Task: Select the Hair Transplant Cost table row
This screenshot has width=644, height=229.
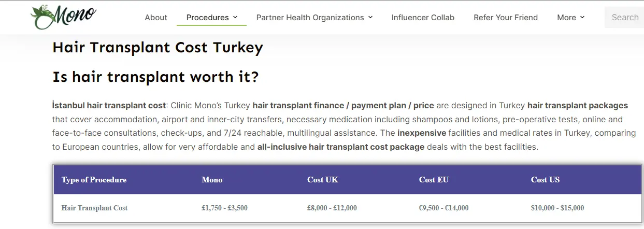Action: tap(347, 208)
